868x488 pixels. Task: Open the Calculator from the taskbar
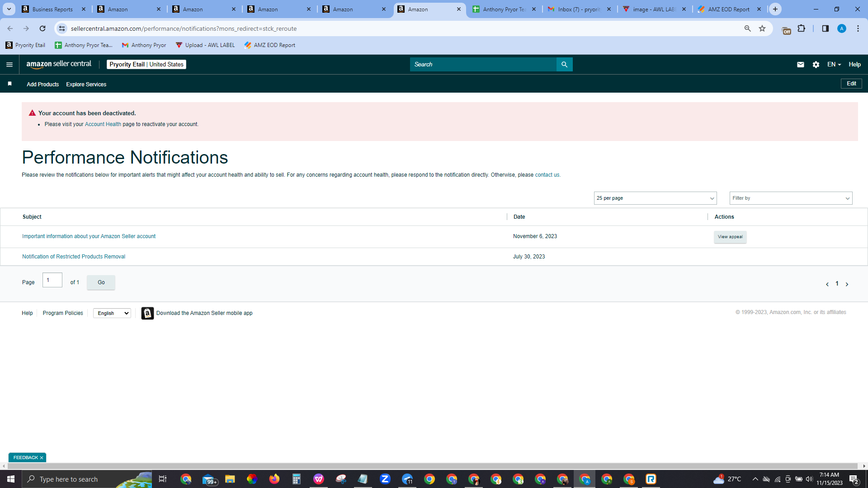[296, 479]
